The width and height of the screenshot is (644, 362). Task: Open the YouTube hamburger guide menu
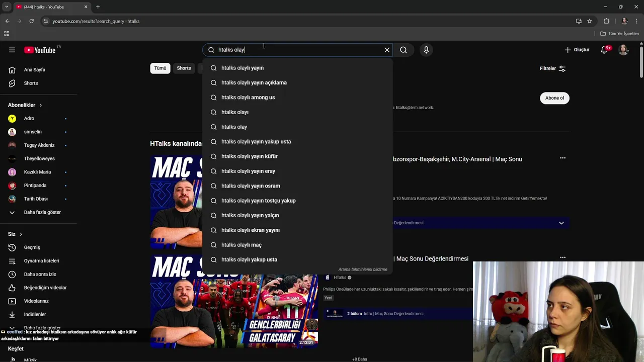pos(12,50)
